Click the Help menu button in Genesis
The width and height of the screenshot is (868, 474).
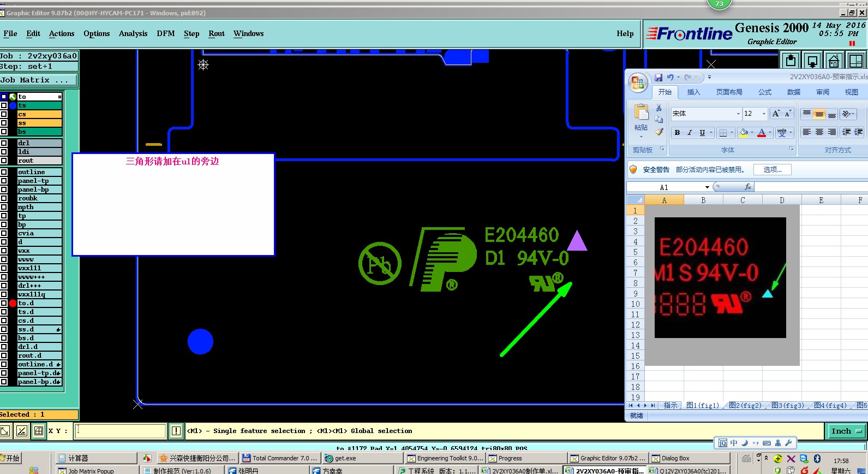coord(625,34)
